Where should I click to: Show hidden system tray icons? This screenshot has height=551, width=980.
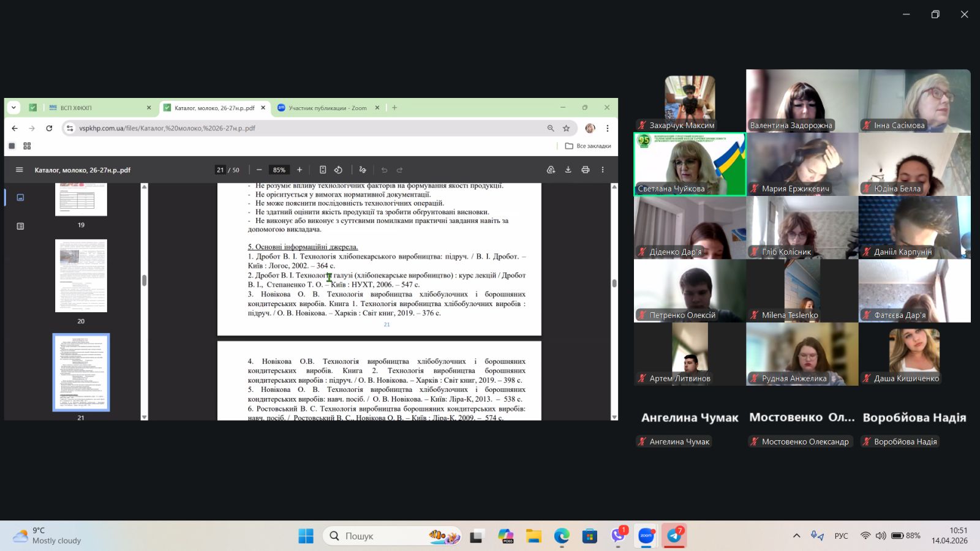pos(796,536)
